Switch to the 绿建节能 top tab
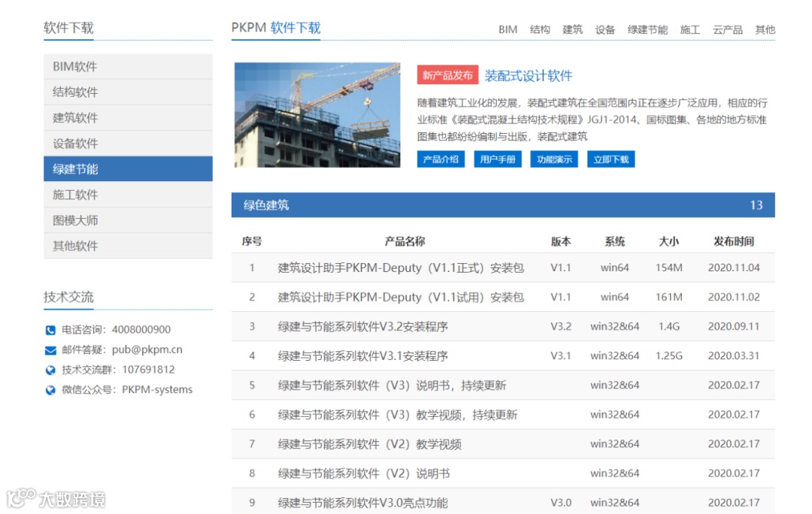The width and height of the screenshot is (812, 514). tap(647, 29)
